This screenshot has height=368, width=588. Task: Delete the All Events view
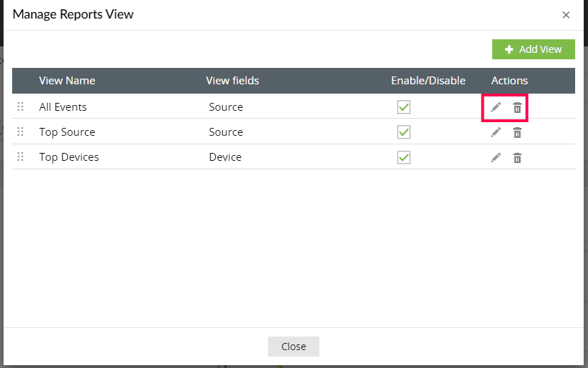point(517,107)
